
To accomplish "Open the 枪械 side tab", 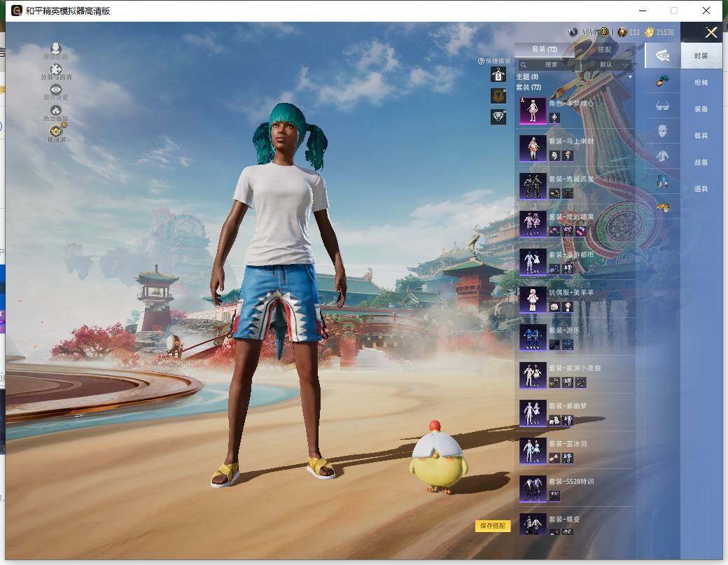I will [701, 83].
